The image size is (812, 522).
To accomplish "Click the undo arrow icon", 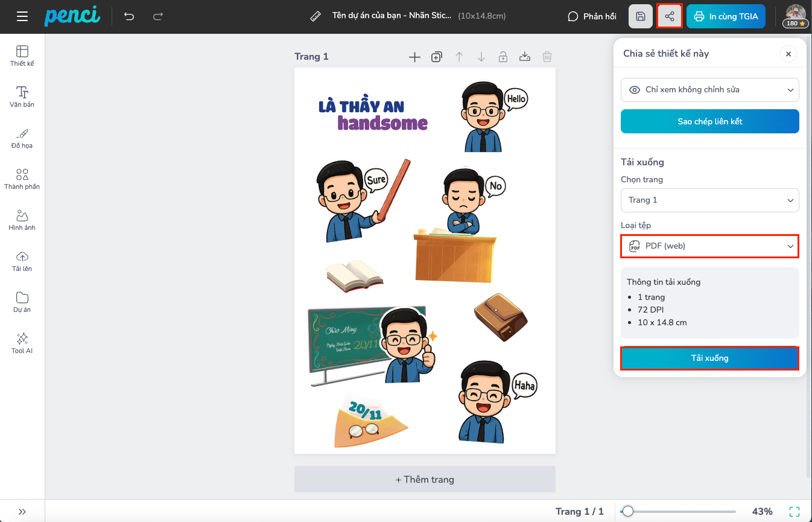I will 129,16.
